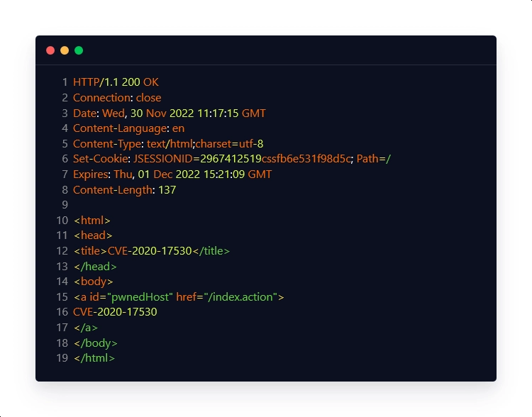
Task: Click the JSESSIONID cookie value
Action: point(277,159)
